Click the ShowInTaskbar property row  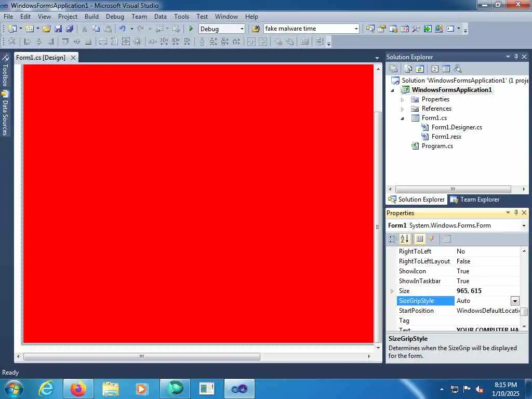(459, 281)
